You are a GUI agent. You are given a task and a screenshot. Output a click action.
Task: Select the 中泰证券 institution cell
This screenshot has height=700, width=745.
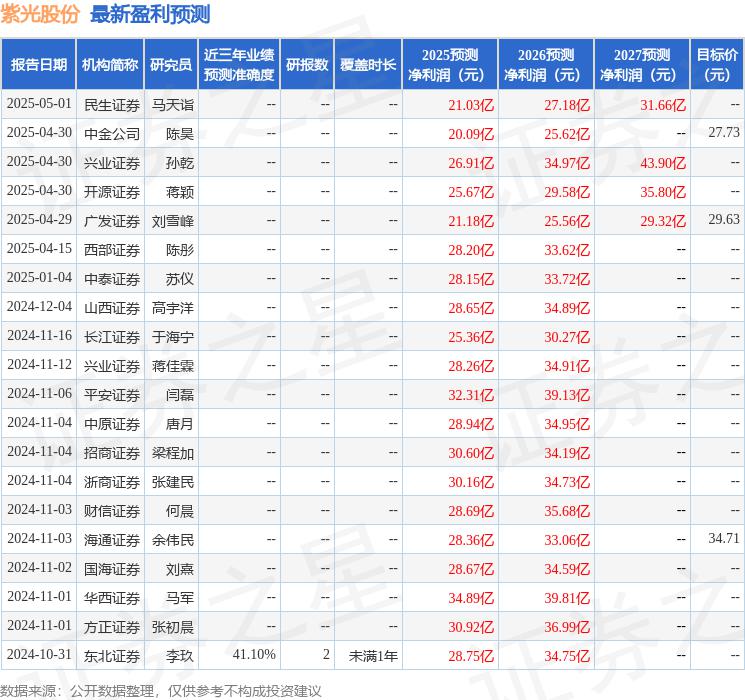112,278
